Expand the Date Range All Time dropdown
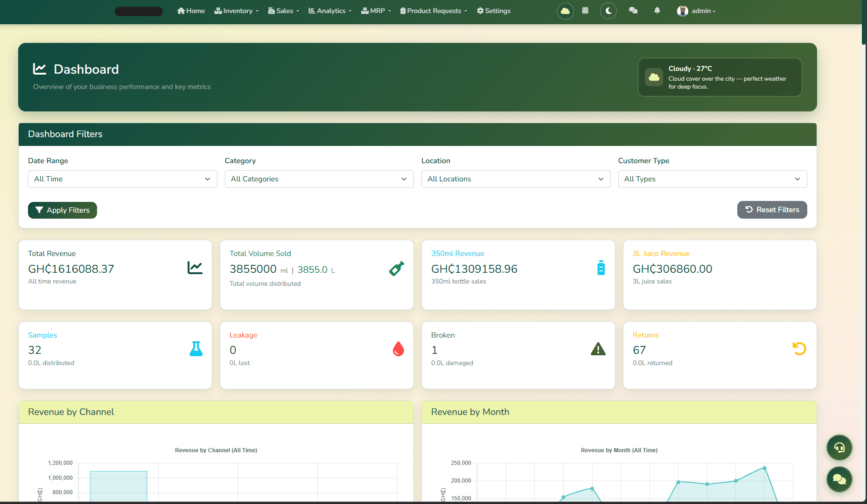867x504 pixels. pyautogui.click(x=122, y=179)
